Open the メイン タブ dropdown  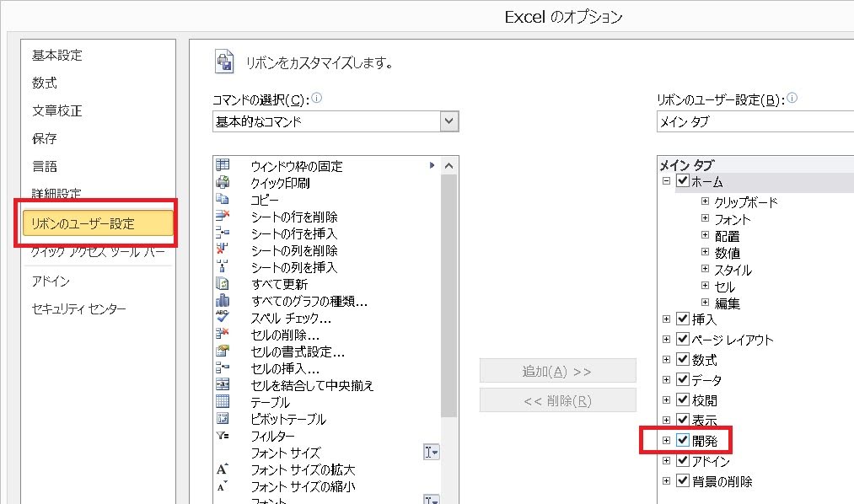(755, 121)
